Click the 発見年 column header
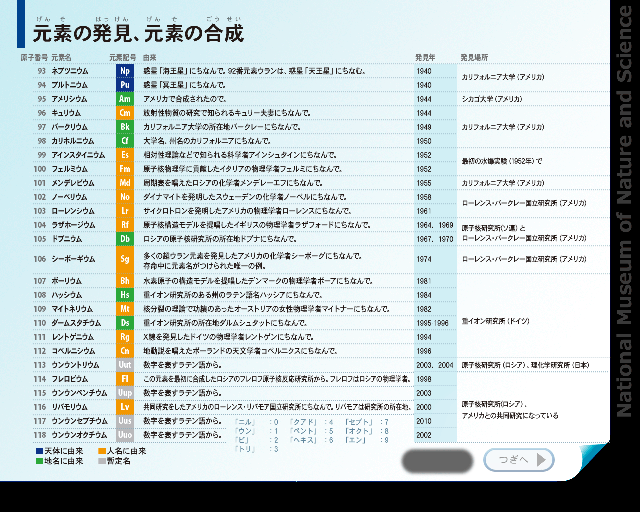The image size is (640, 512). pos(425,58)
